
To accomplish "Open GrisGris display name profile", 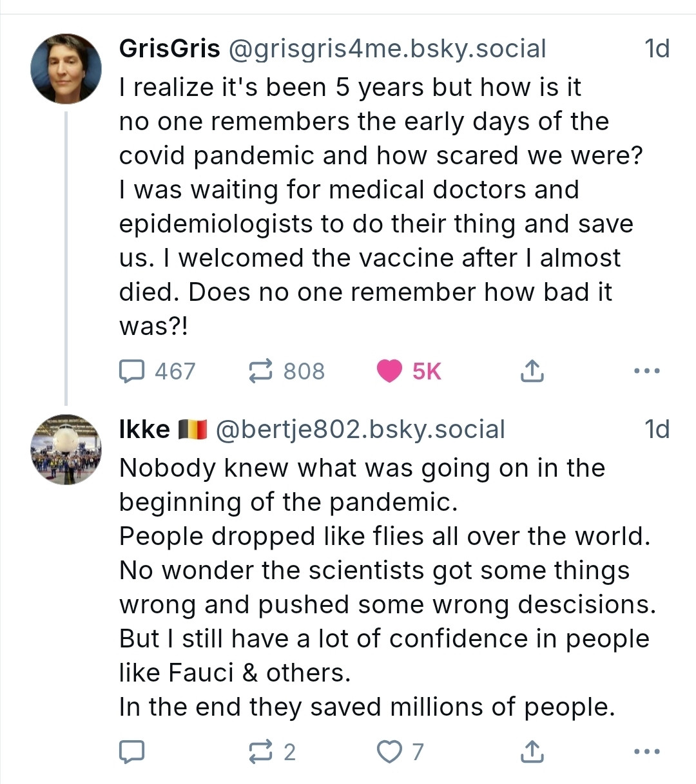I will 169,49.
